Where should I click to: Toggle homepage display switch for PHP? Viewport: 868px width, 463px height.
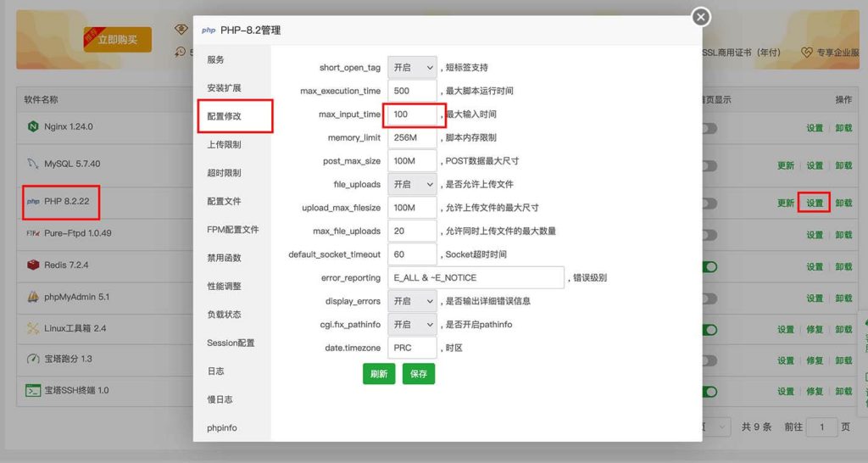pos(709,204)
